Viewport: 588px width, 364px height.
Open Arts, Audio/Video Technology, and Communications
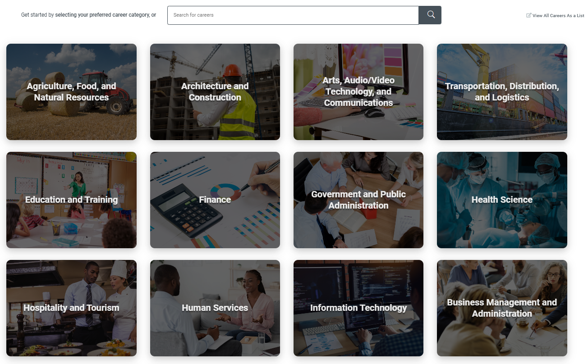358,92
